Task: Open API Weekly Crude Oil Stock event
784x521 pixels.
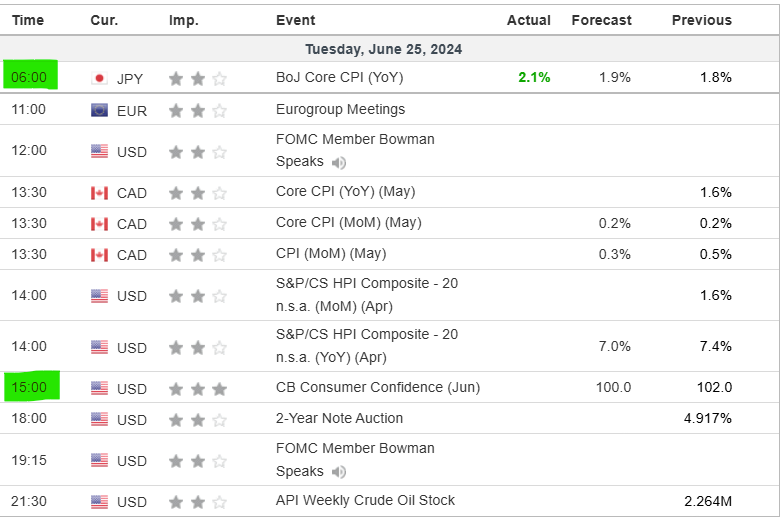Action: coord(365,500)
